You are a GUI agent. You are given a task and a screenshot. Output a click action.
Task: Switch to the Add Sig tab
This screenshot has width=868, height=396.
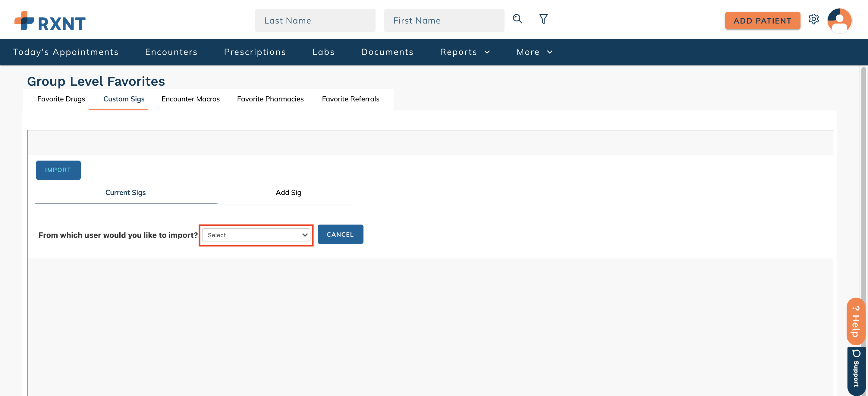pos(288,193)
